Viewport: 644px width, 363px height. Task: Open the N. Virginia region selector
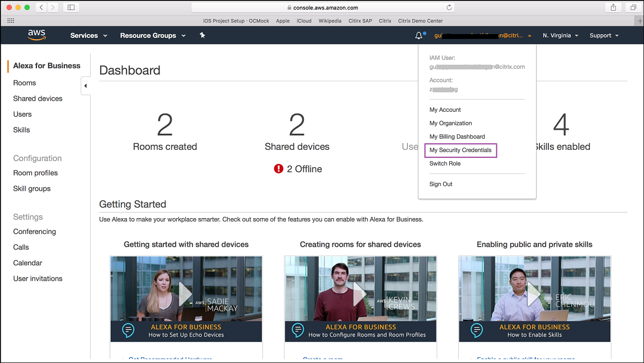point(561,35)
